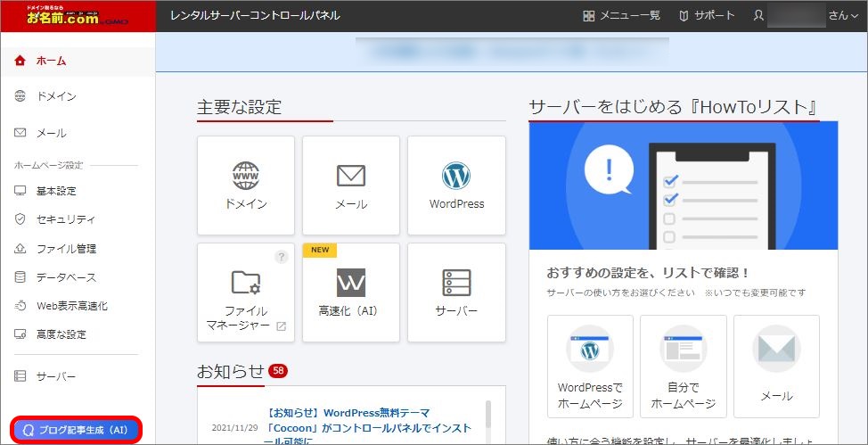The width and height of the screenshot is (868, 445).
Task: Click the sidebar server list icon
Action: (x=20, y=377)
